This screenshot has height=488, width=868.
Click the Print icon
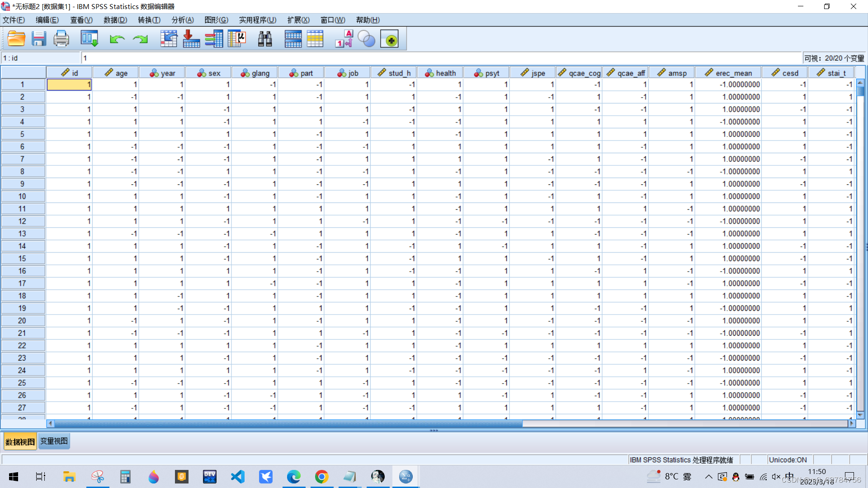pyautogui.click(x=61, y=39)
